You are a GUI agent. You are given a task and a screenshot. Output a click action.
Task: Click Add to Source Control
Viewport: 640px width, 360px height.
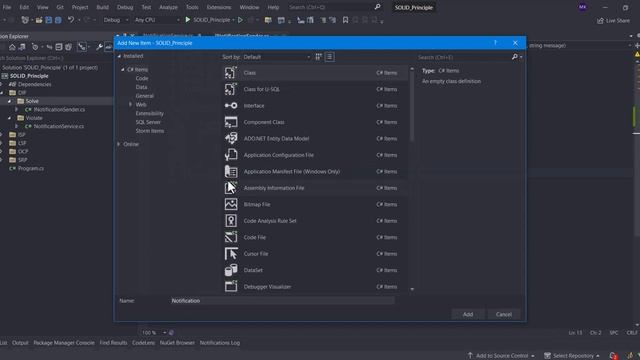point(501,356)
